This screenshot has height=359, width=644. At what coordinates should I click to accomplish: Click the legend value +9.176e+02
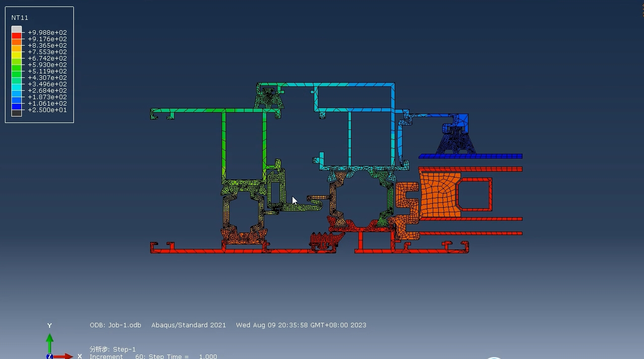pyautogui.click(x=47, y=39)
